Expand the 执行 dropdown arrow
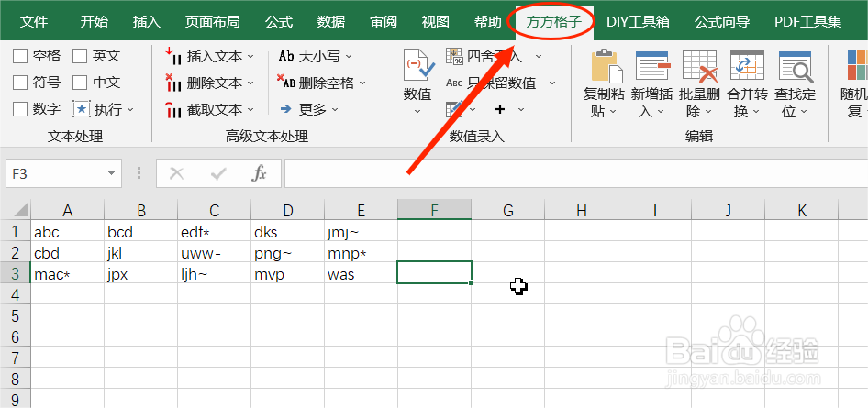 coord(130,109)
